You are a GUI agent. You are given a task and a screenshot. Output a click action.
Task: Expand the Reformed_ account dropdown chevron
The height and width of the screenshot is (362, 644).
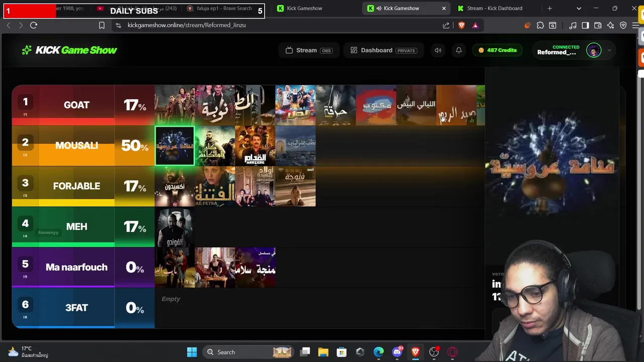(609, 50)
